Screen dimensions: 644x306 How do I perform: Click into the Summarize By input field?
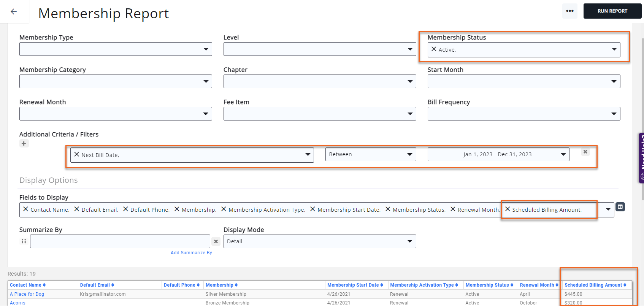[x=120, y=241]
